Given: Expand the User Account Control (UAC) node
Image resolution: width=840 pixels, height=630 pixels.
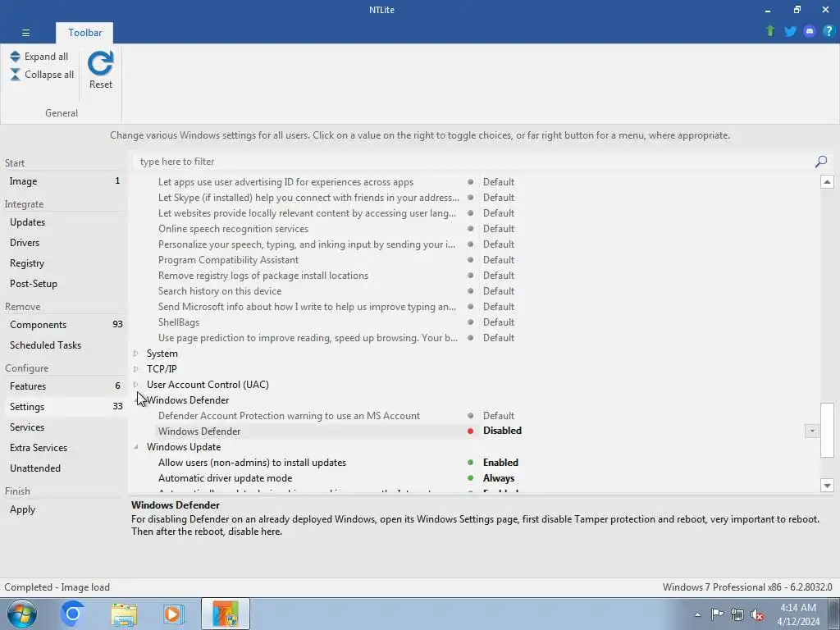Looking at the screenshot, I should pyautogui.click(x=136, y=385).
